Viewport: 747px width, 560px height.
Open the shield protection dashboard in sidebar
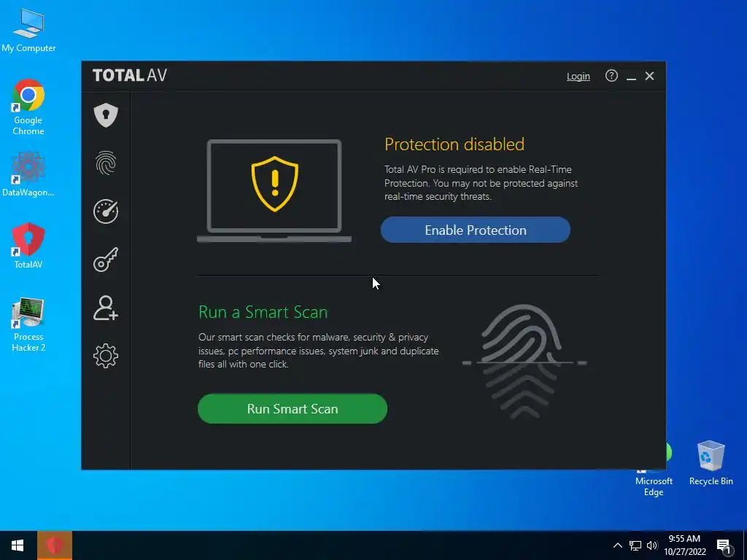click(x=106, y=114)
